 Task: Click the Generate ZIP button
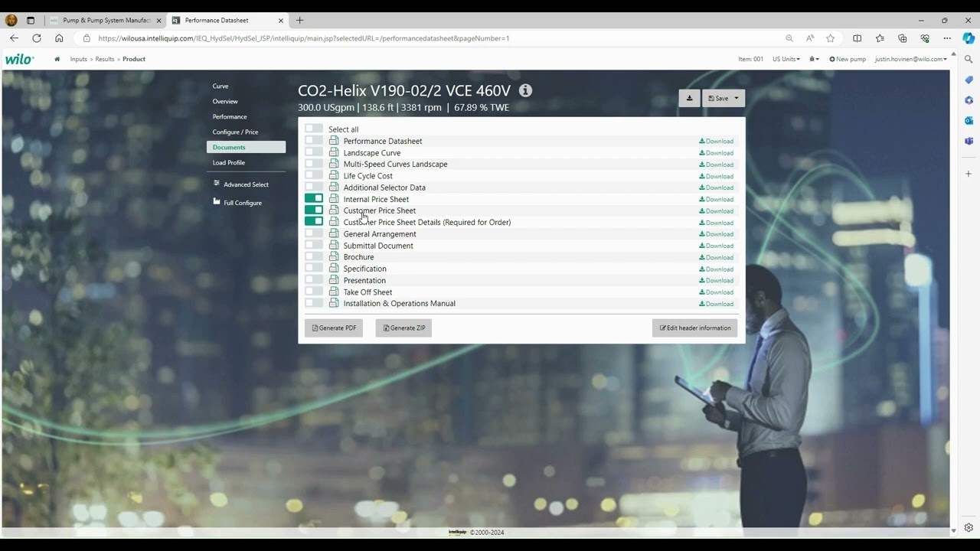pyautogui.click(x=403, y=328)
